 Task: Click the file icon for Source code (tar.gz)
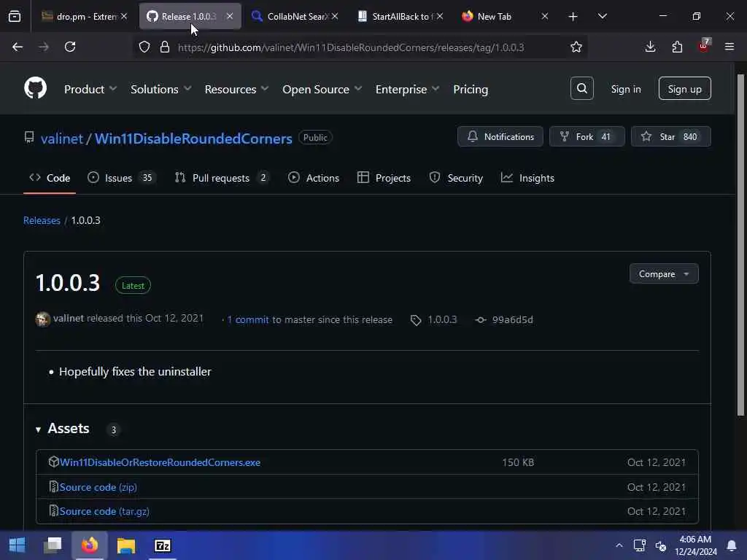tap(53, 511)
